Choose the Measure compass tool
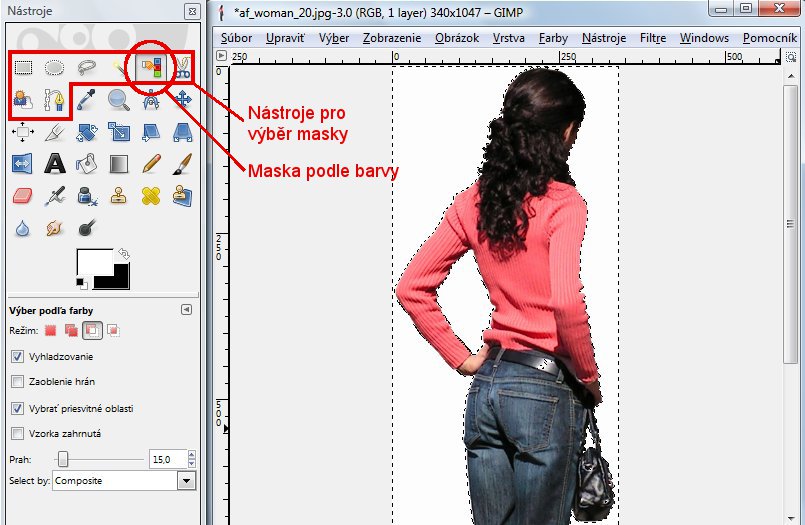The image size is (805, 525). (x=151, y=100)
